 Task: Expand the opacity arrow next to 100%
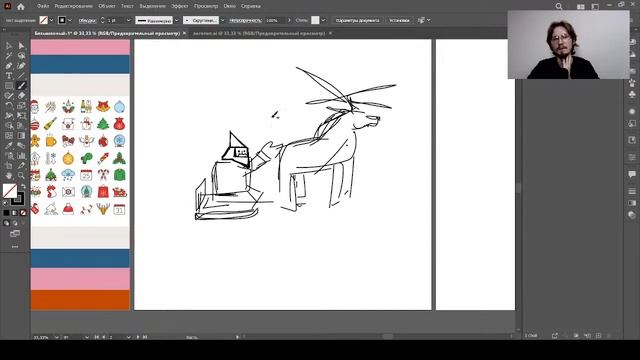pyautogui.click(x=289, y=20)
